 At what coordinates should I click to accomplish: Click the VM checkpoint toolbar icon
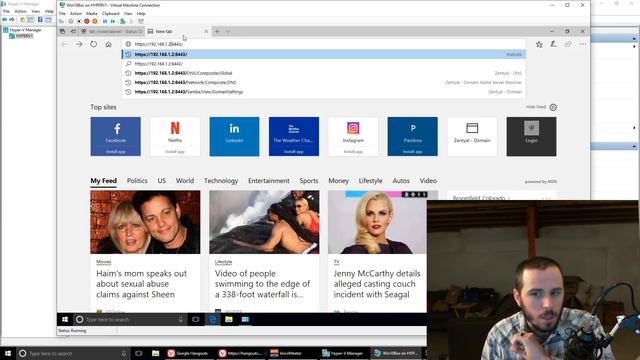(123, 21)
